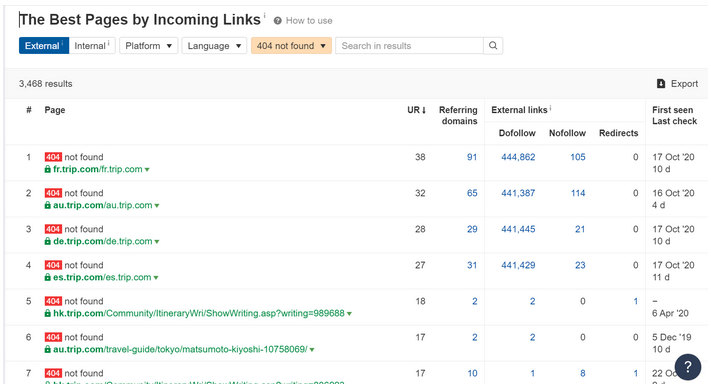Switch to the Internal links tab
Screen dimensions: 711x385
tap(92, 46)
